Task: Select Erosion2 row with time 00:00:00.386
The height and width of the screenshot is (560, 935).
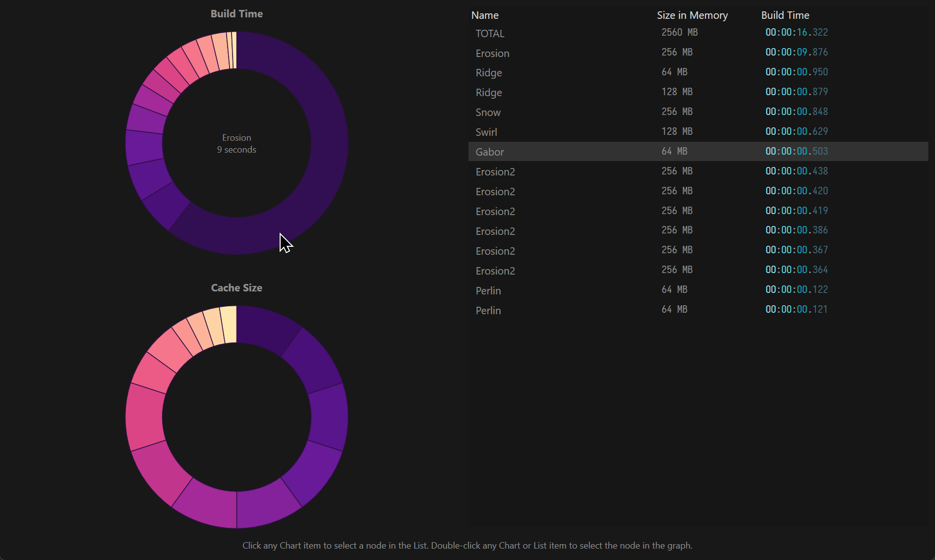Action: pyautogui.click(x=698, y=231)
